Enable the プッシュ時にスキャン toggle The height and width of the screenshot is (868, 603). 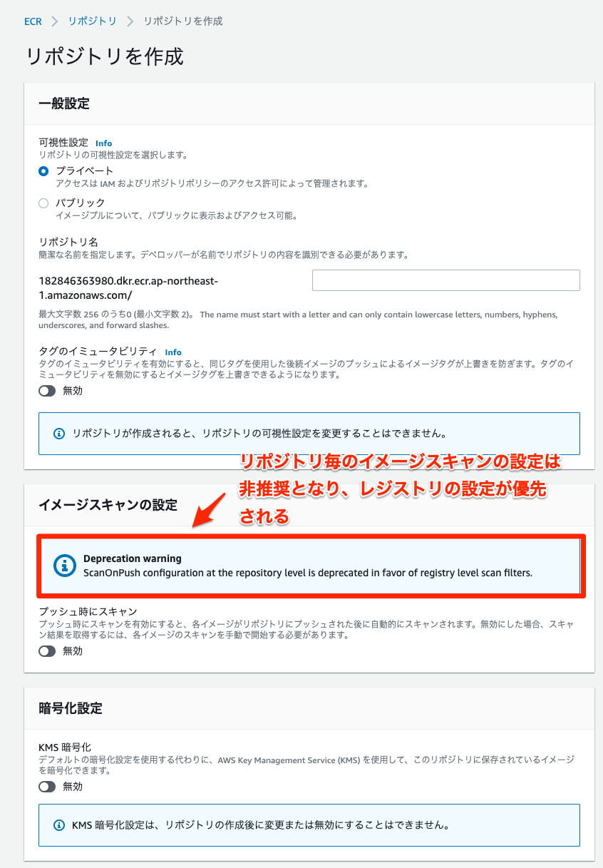[x=47, y=651]
